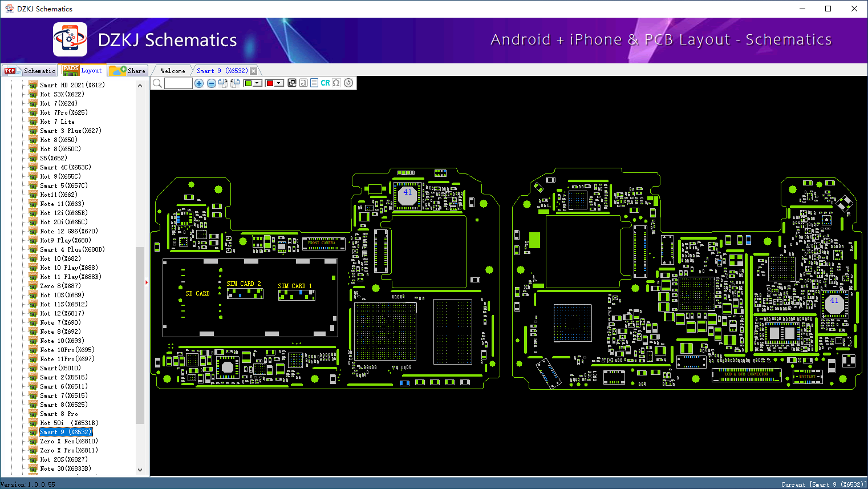Choose the S5(X652) entry
The height and width of the screenshot is (489, 868).
click(x=54, y=158)
